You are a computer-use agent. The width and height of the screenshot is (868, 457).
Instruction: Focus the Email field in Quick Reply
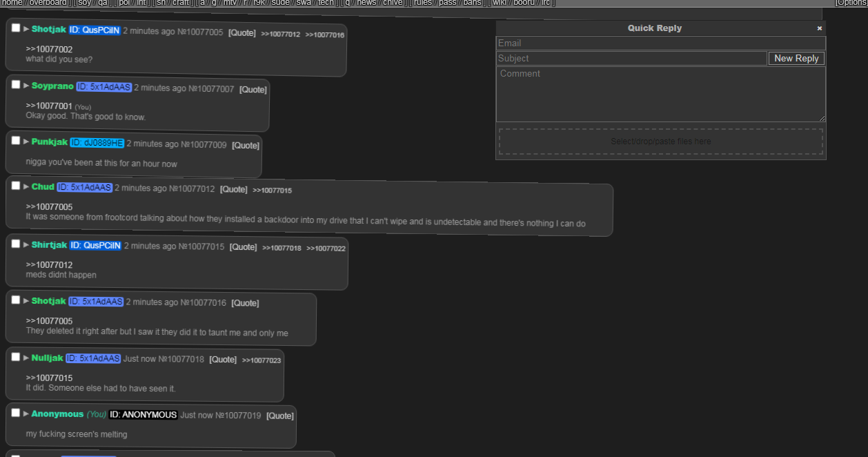coord(660,43)
